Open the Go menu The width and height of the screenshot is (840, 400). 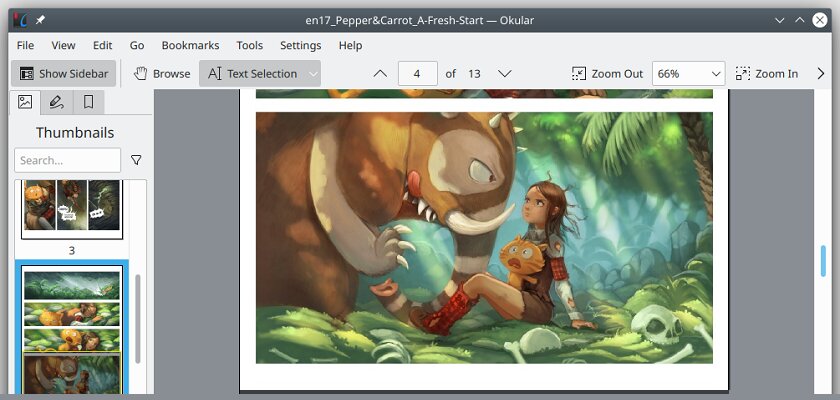coord(137,46)
